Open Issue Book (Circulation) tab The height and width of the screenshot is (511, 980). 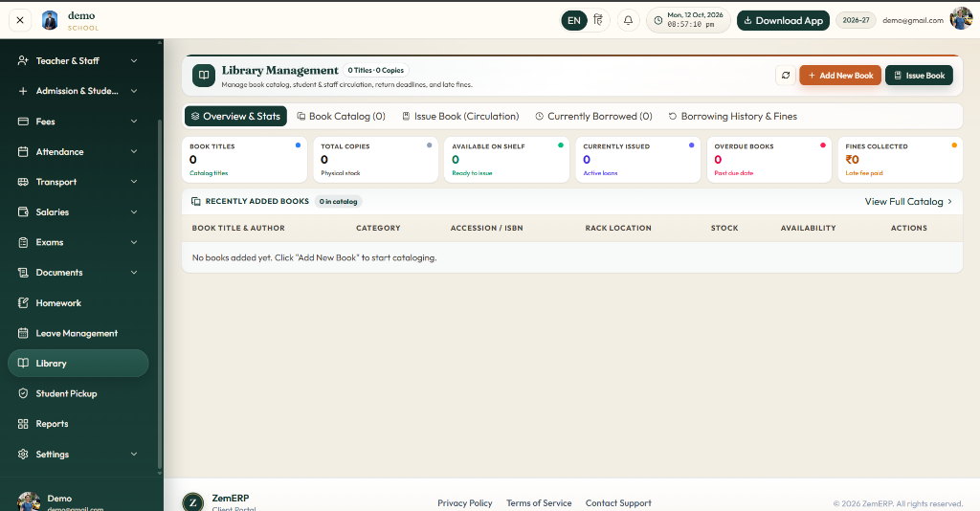[x=460, y=116]
